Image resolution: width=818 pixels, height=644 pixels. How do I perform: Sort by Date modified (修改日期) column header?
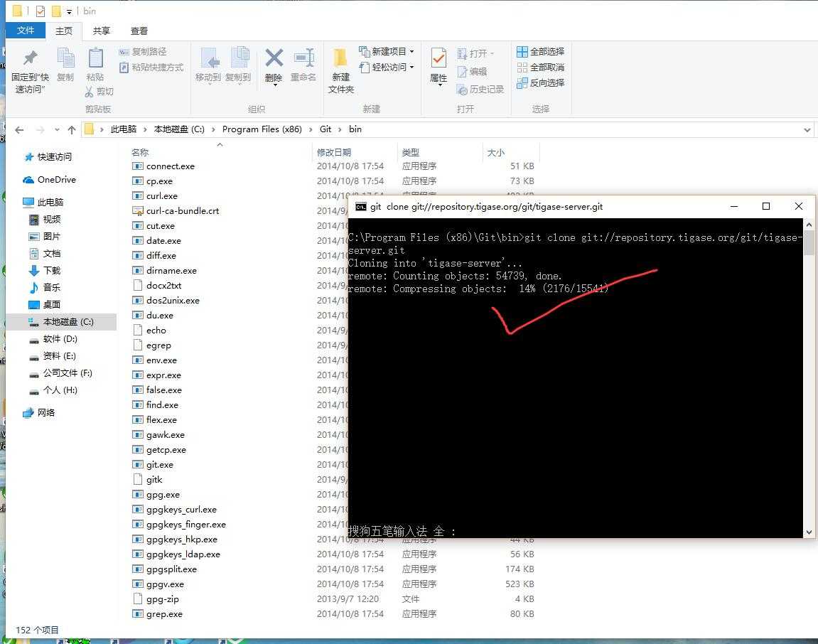334,152
